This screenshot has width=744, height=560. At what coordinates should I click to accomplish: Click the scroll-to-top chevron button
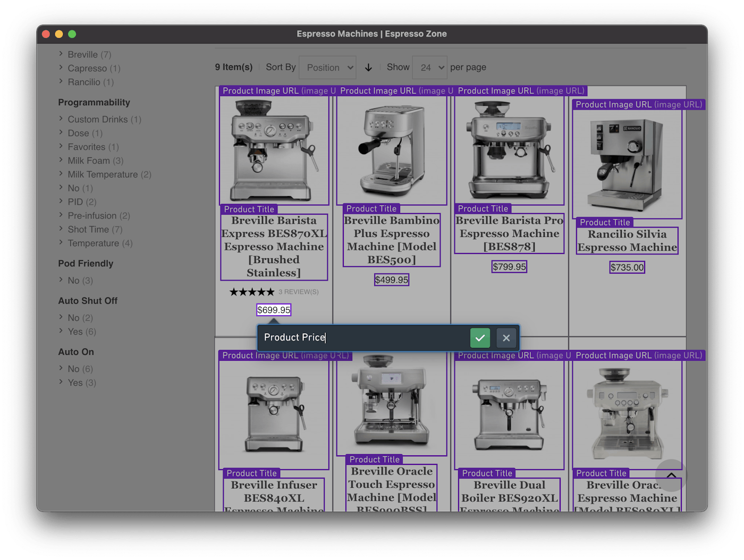[x=671, y=475]
